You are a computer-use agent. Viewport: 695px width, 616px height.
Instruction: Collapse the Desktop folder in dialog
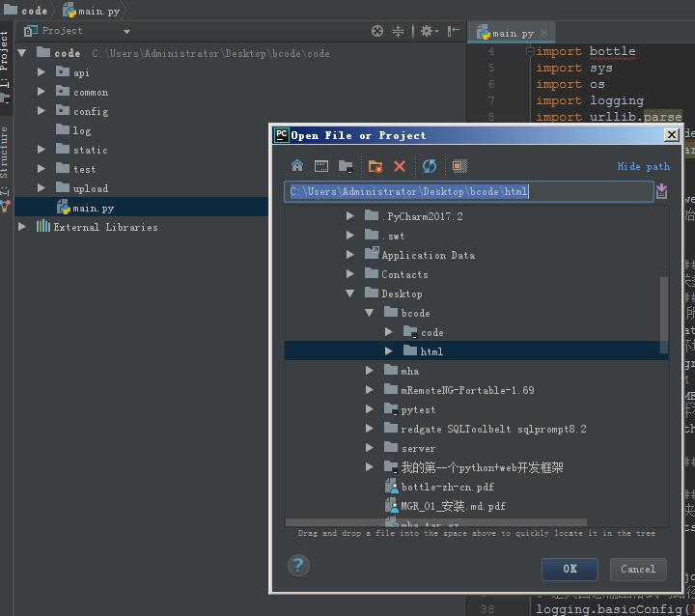pyautogui.click(x=349, y=294)
